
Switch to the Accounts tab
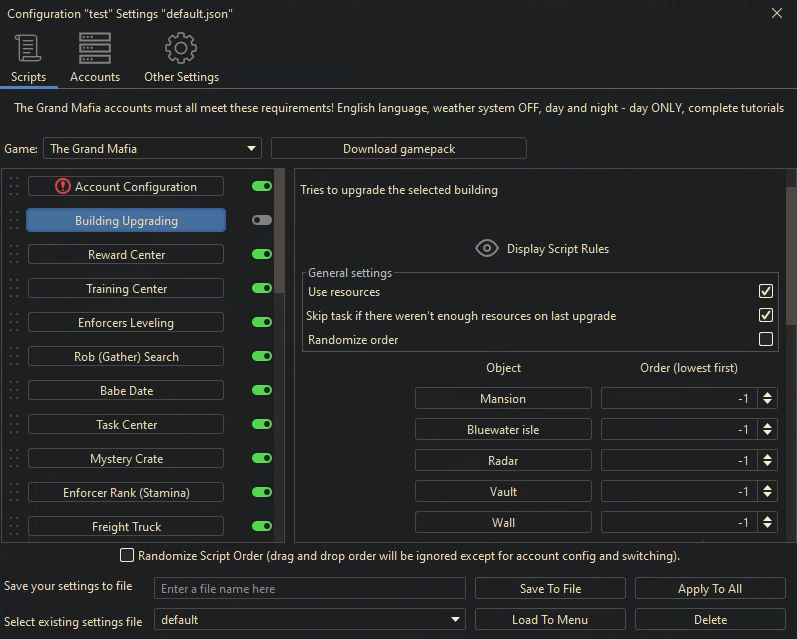(x=95, y=57)
